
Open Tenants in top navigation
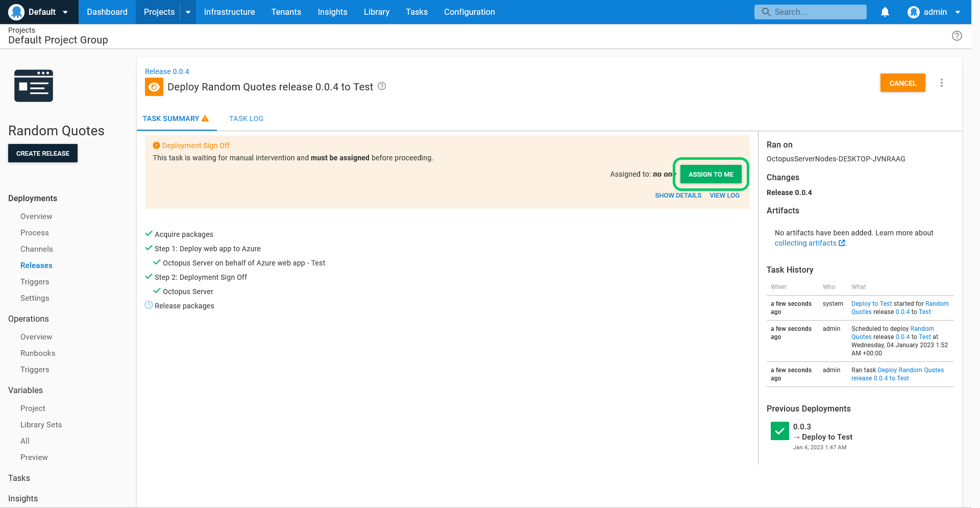286,12
